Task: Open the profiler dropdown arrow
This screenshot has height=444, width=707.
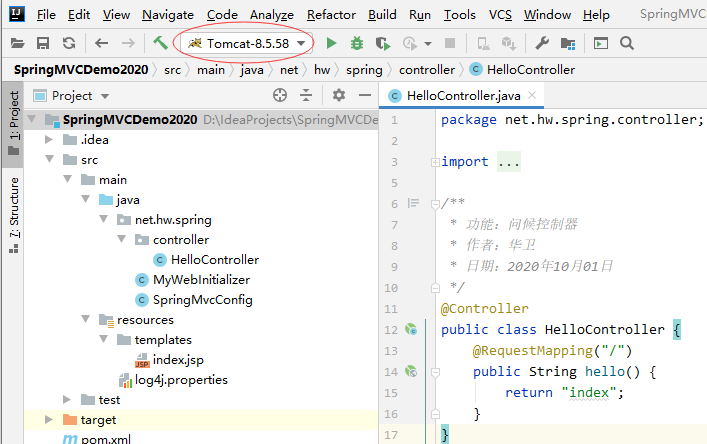Action: pyautogui.click(x=428, y=44)
